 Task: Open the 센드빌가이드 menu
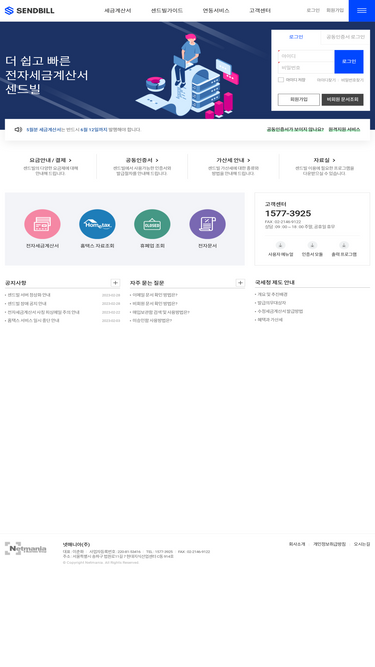click(x=167, y=11)
